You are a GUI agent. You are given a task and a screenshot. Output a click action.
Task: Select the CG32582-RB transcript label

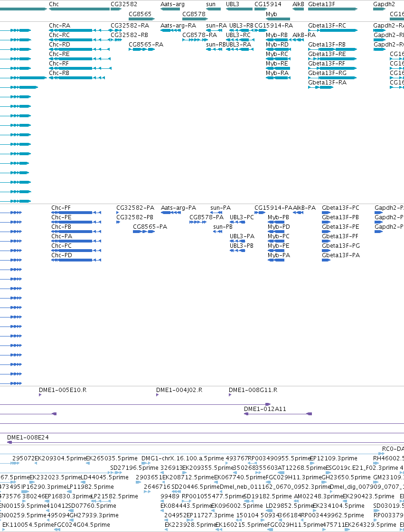pyautogui.click(x=129, y=35)
